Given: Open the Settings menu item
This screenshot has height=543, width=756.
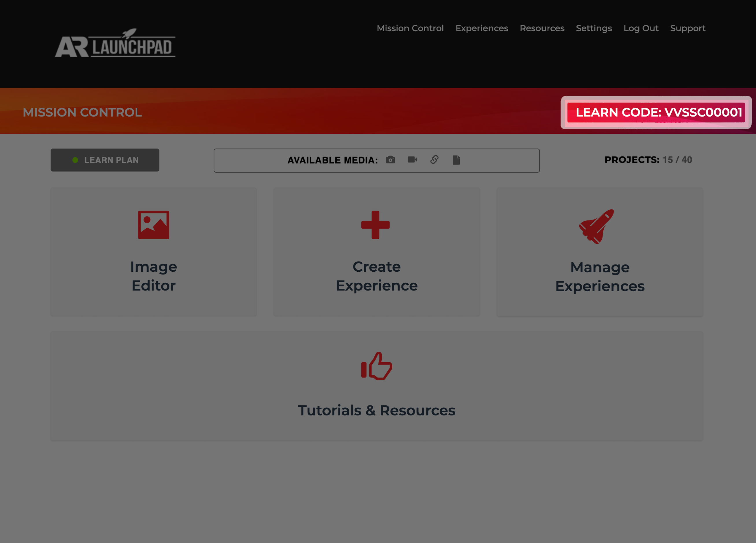Looking at the screenshot, I should (594, 28).
